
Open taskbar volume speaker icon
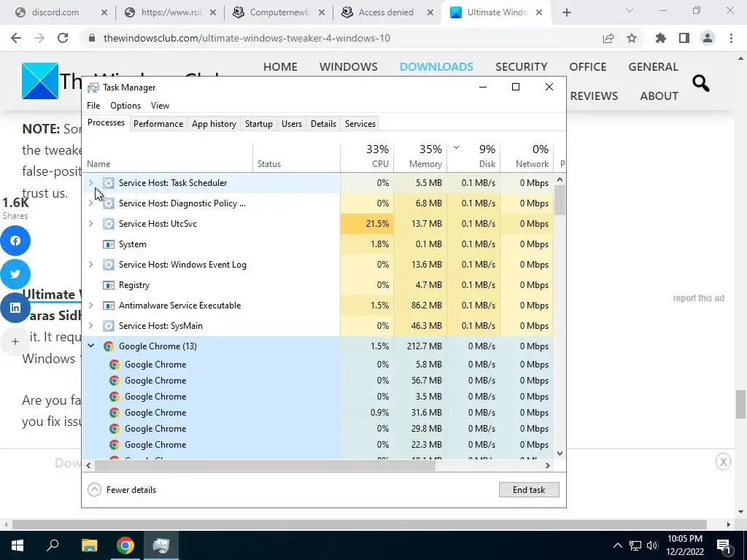tap(652, 545)
